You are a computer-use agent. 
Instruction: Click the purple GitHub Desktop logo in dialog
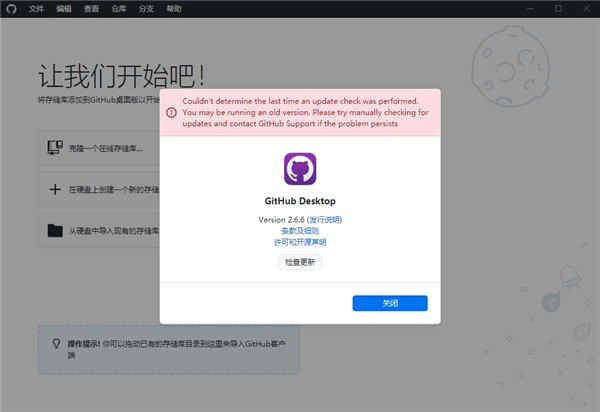(300, 169)
